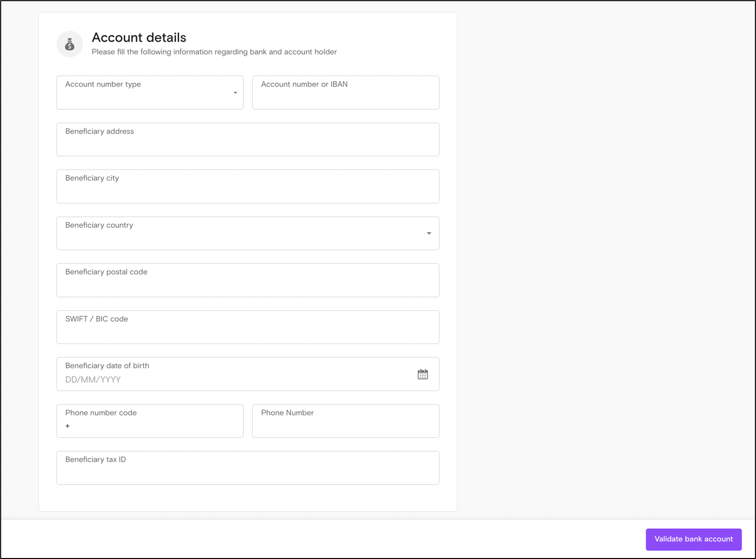Click the Account number type dropdown arrow

[235, 93]
